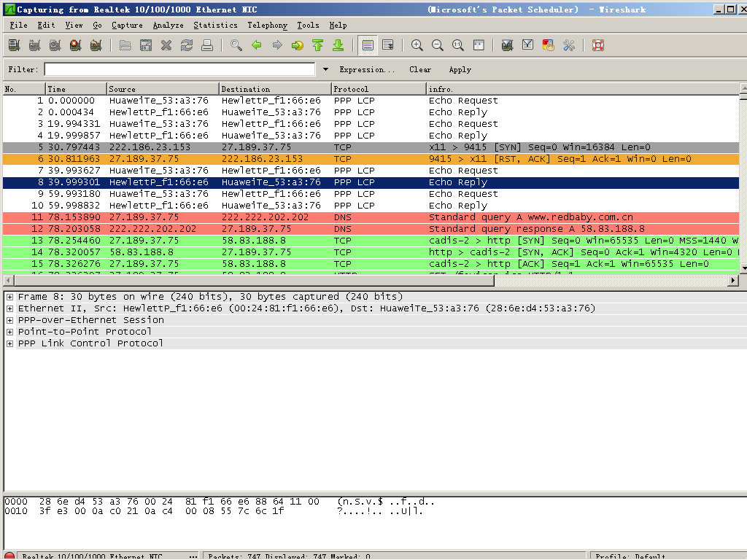The image size is (747, 560).
Task: Open the Help menu
Action: (338, 26)
